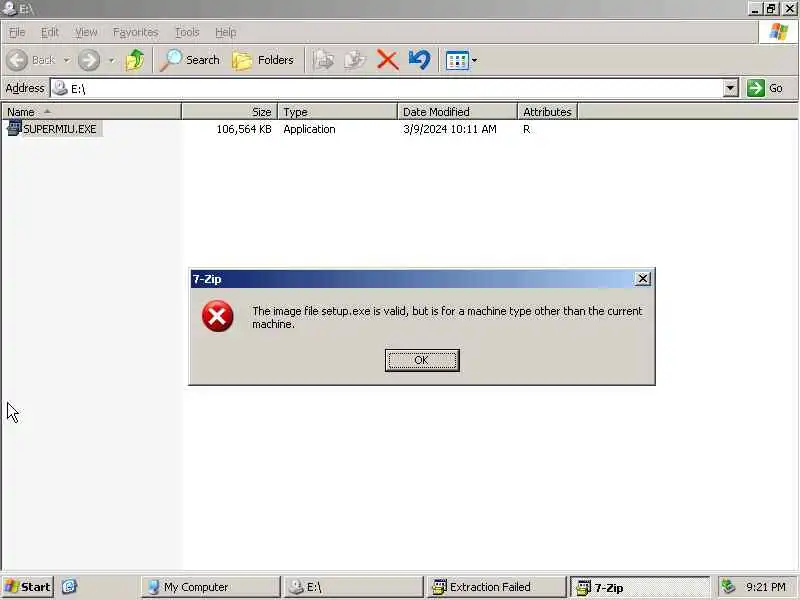Switch to E:\ taskbar button

[353, 587]
